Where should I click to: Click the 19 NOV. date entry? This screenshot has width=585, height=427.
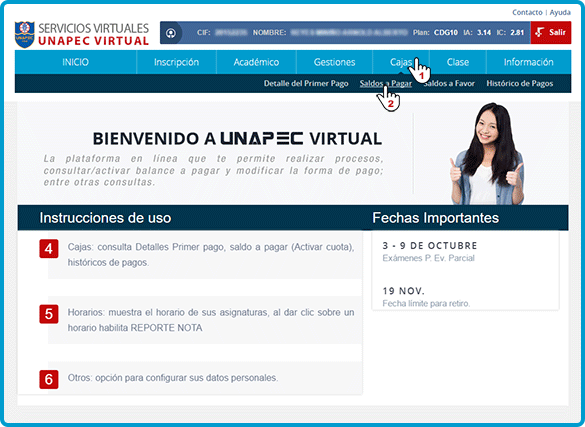pyautogui.click(x=404, y=291)
